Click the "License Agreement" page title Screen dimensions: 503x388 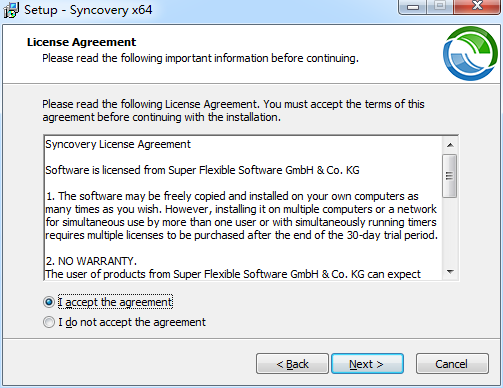point(81,42)
